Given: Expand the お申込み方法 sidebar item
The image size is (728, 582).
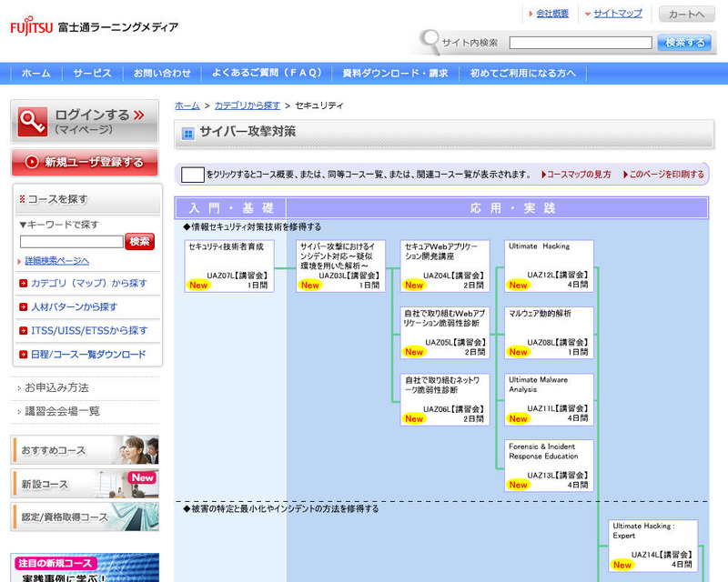Looking at the screenshot, I should pos(55,387).
